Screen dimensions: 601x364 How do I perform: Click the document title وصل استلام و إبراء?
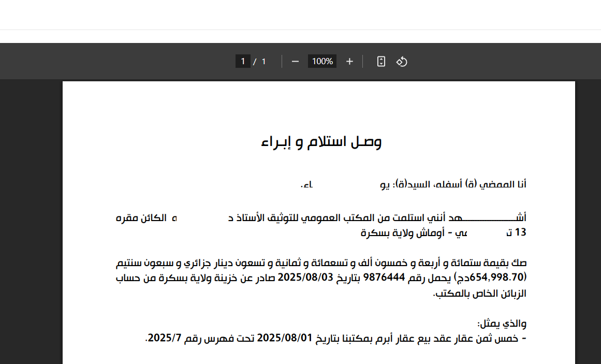pyautogui.click(x=321, y=141)
